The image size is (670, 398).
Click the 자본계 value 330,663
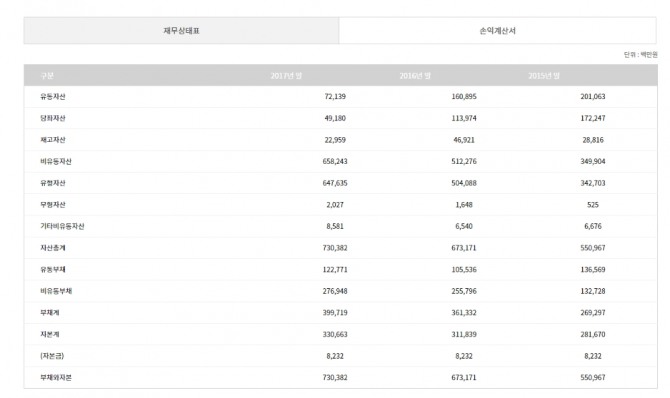335,334
